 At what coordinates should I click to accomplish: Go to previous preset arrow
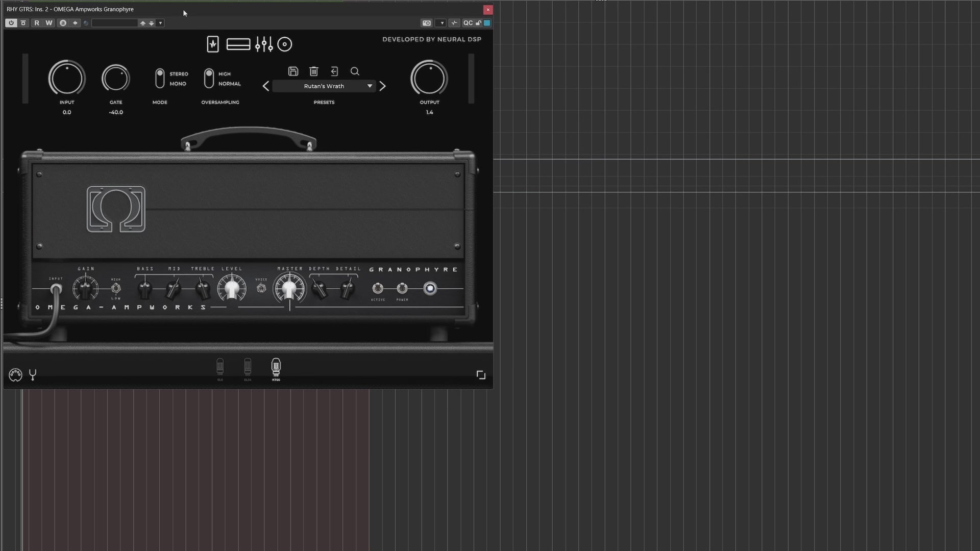[266, 86]
